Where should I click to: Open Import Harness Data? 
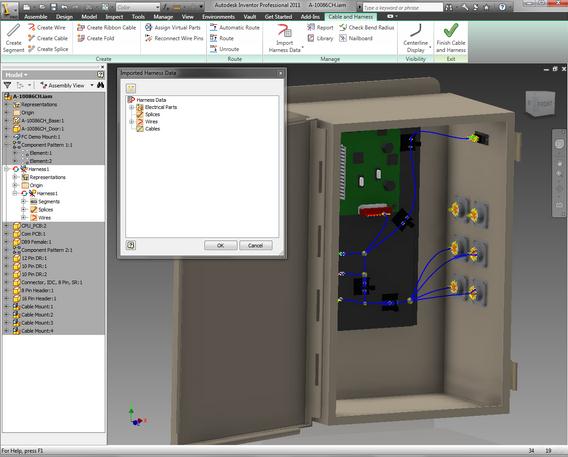point(285,38)
